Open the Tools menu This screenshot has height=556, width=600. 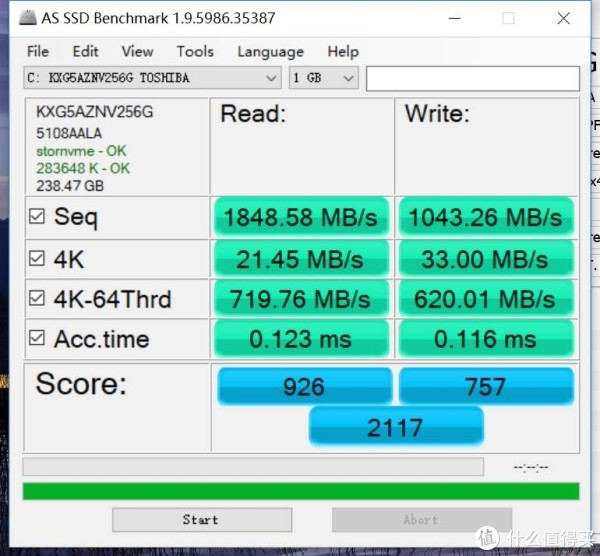point(195,51)
